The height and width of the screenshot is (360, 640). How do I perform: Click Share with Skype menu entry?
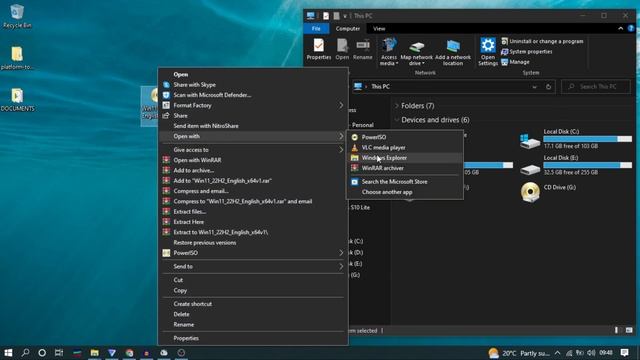(253, 84)
